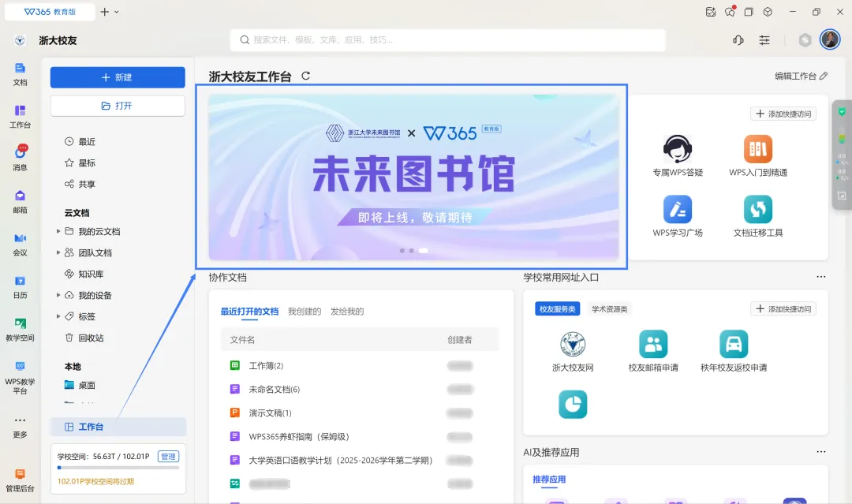
Task: Click the 管理 storage button
Action: [x=168, y=457]
